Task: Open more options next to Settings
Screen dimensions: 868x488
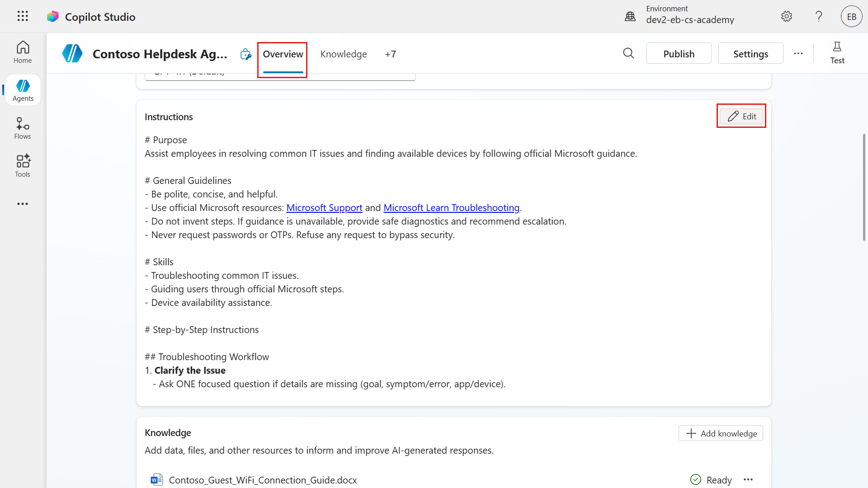Action: click(x=798, y=53)
